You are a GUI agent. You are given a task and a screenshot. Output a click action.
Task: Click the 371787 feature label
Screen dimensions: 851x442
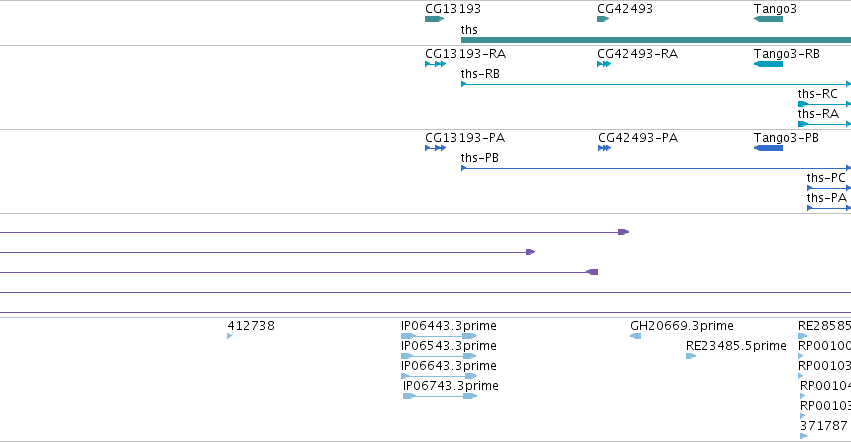[x=823, y=426]
